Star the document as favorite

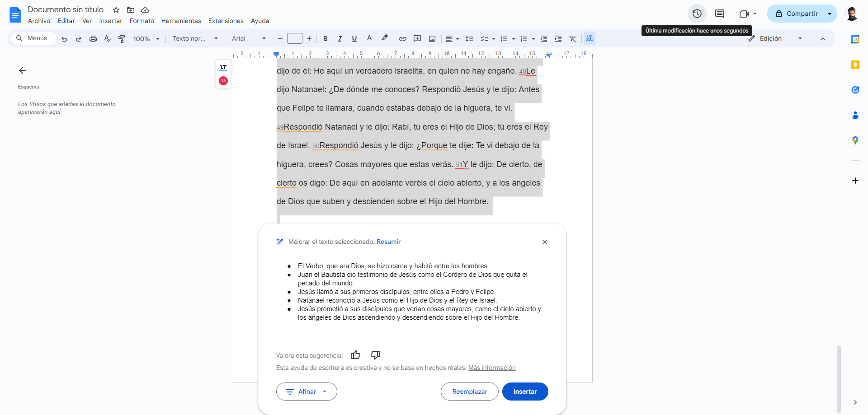point(116,9)
